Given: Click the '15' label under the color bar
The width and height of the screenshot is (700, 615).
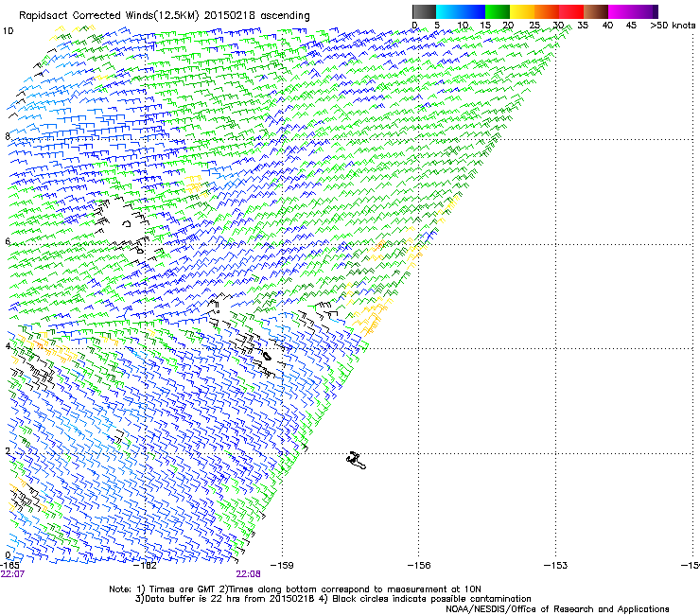Looking at the screenshot, I should point(485,26).
